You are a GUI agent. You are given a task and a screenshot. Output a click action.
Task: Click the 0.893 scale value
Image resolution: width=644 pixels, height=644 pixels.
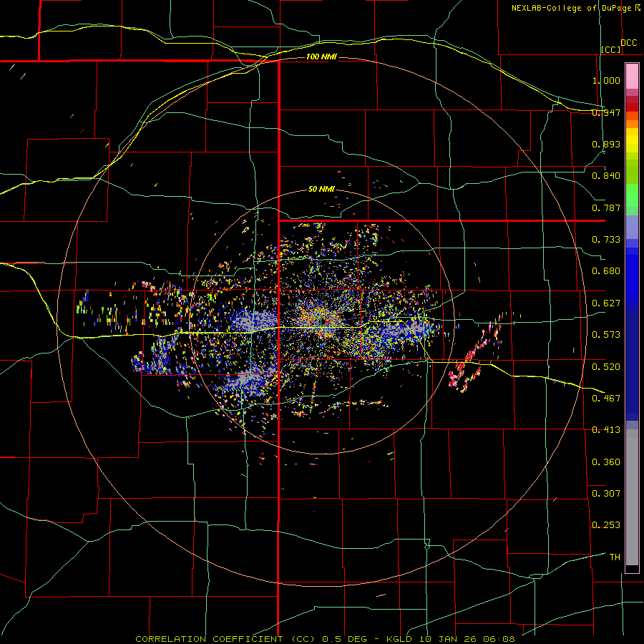(606, 144)
